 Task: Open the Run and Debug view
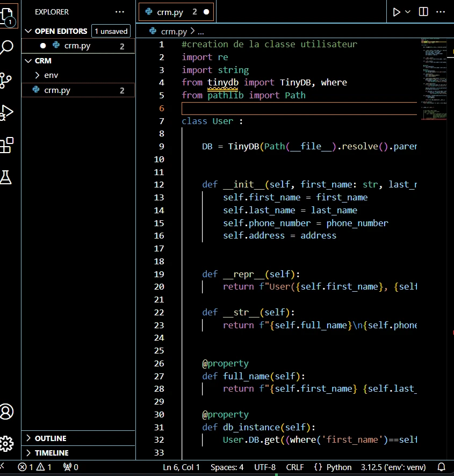coord(6,112)
